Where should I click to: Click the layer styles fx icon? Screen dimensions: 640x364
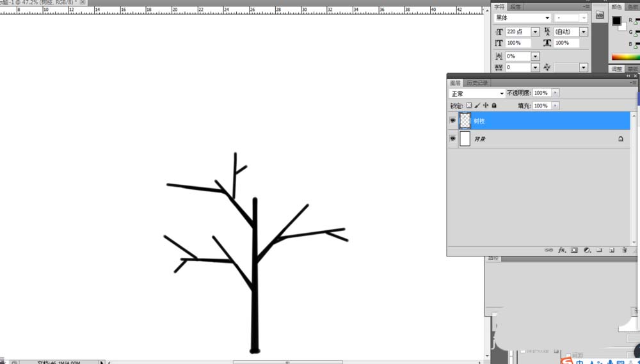(x=562, y=250)
